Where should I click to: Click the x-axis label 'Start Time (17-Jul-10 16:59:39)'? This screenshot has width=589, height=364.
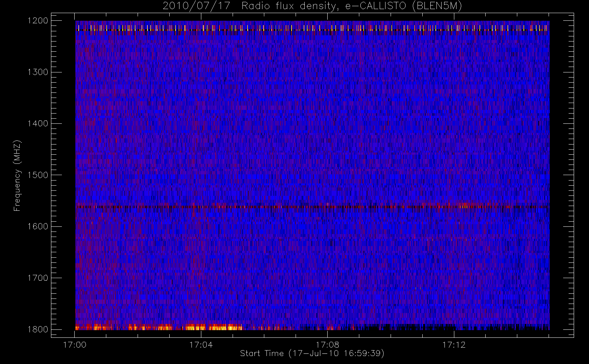click(312, 353)
